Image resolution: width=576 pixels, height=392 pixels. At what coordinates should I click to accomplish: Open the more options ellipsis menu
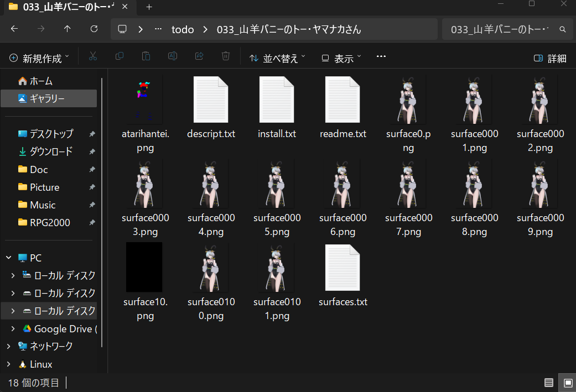click(381, 57)
